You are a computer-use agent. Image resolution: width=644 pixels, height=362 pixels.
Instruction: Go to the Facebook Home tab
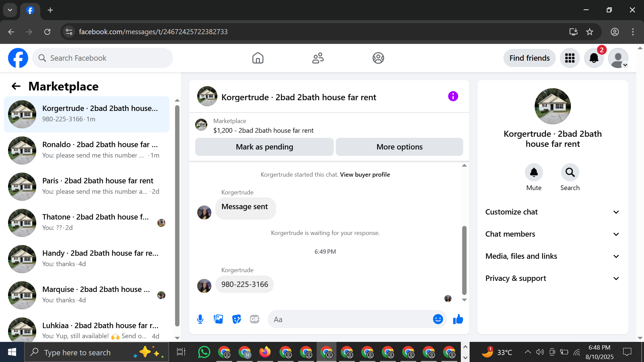coord(258,58)
